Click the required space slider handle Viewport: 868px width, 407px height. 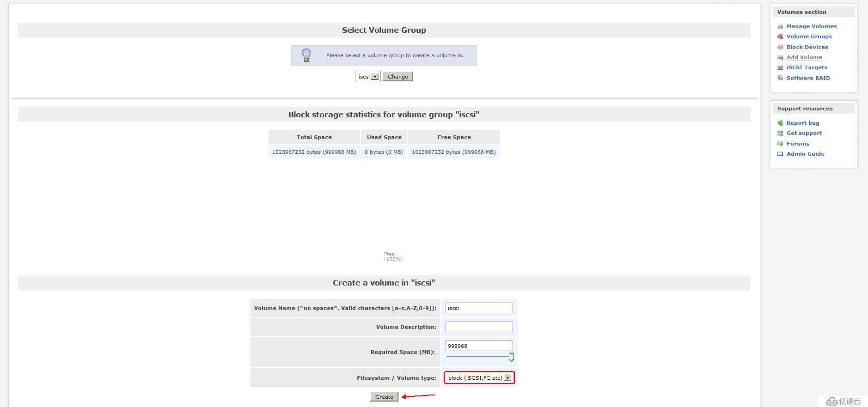[511, 357]
